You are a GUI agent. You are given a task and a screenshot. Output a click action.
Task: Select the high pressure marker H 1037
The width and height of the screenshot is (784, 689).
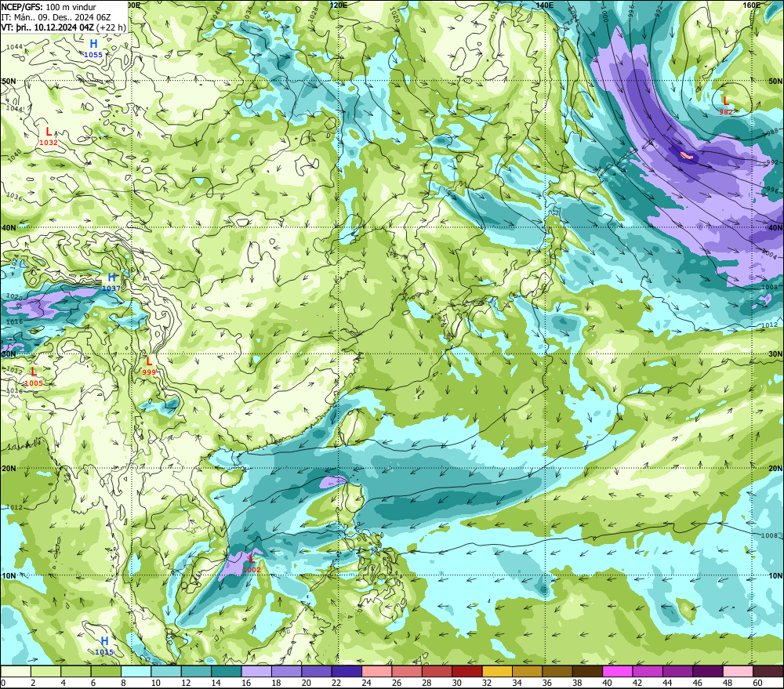[111, 282]
